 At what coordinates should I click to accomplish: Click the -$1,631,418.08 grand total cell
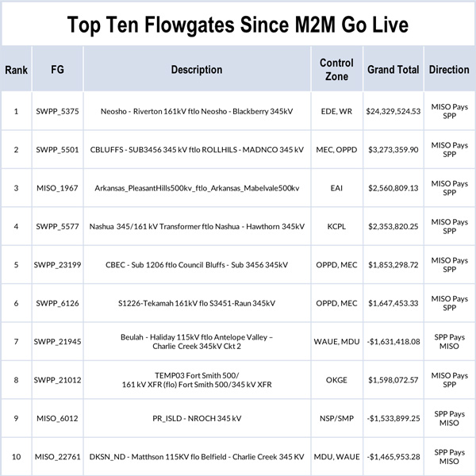[393, 342]
